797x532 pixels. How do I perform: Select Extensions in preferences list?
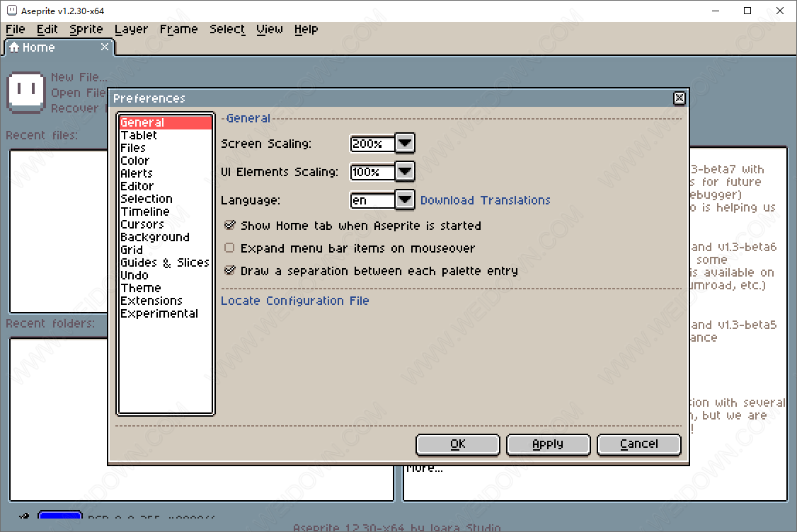pyautogui.click(x=165, y=301)
